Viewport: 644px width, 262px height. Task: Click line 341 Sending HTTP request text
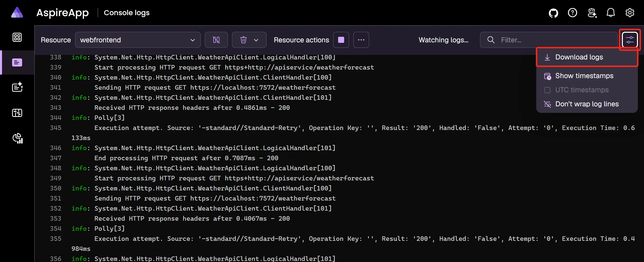click(x=215, y=88)
